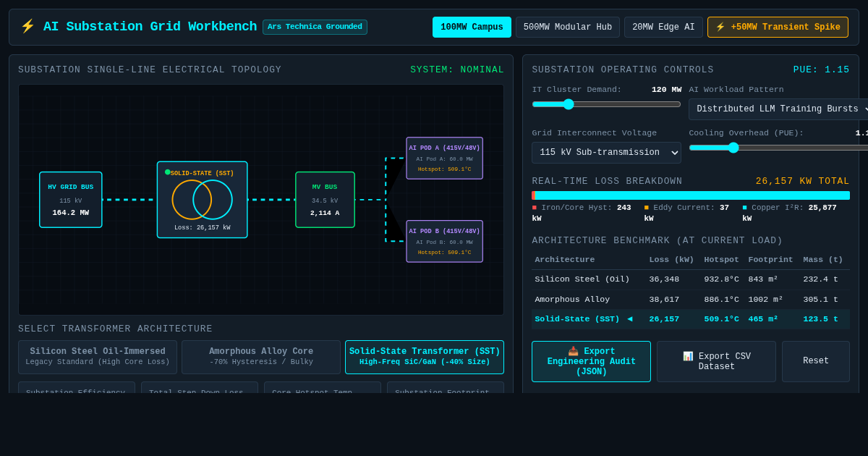
Task: Click the Loss: 26,157 kW label
Action: (203, 228)
